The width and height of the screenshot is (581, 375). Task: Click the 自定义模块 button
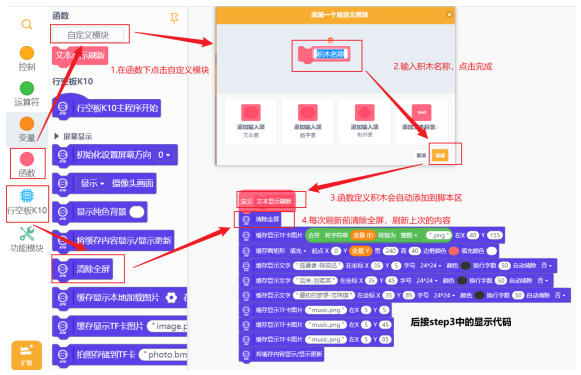coord(88,35)
